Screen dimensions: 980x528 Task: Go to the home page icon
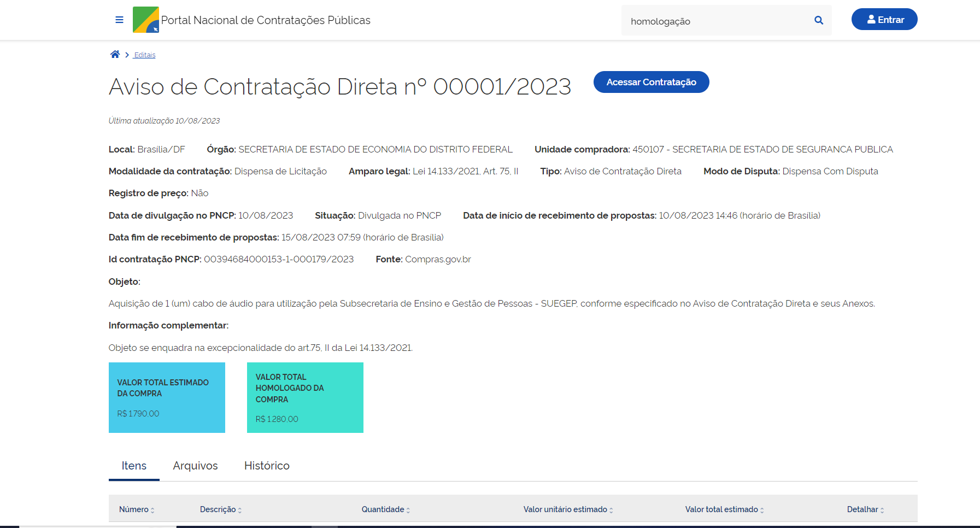coord(115,55)
